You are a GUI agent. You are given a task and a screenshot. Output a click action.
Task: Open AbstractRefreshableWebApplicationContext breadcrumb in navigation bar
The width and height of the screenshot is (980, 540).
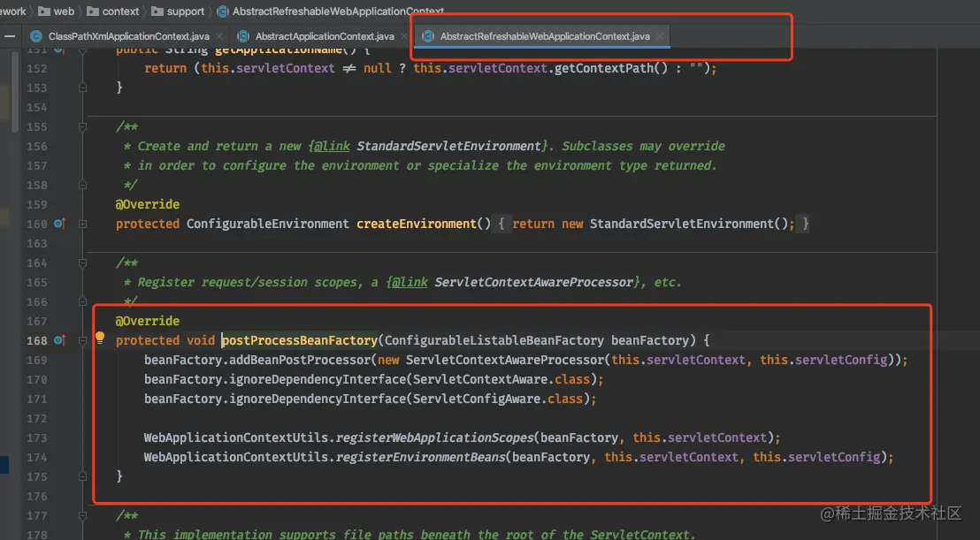[x=338, y=11]
